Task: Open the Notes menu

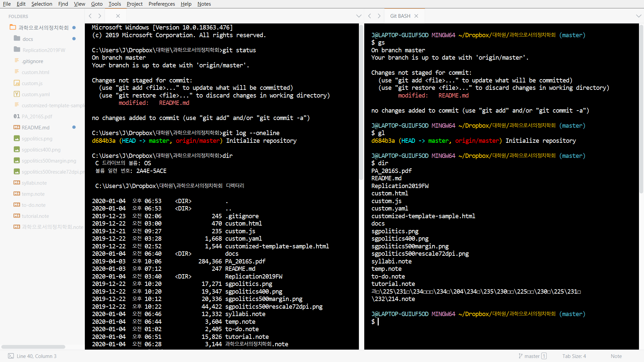Action: (x=204, y=4)
